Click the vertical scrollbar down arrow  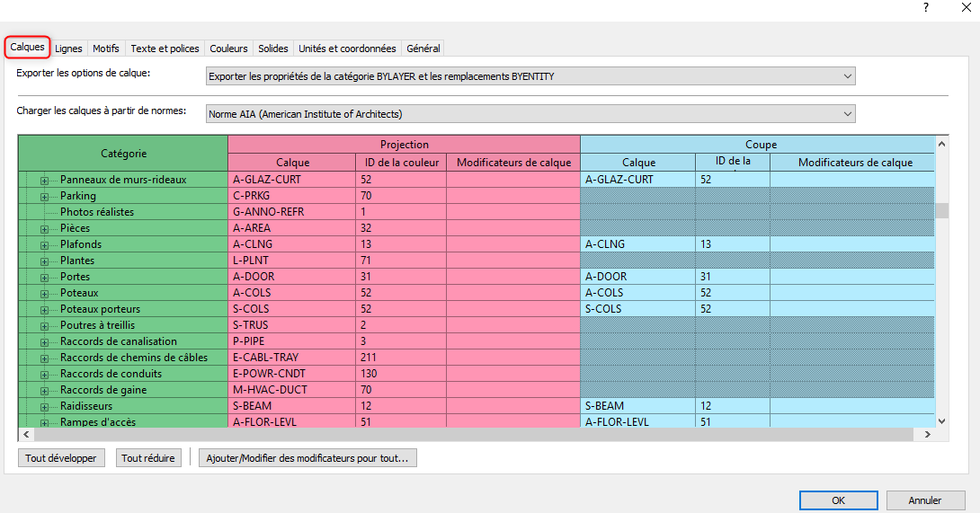(x=942, y=421)
